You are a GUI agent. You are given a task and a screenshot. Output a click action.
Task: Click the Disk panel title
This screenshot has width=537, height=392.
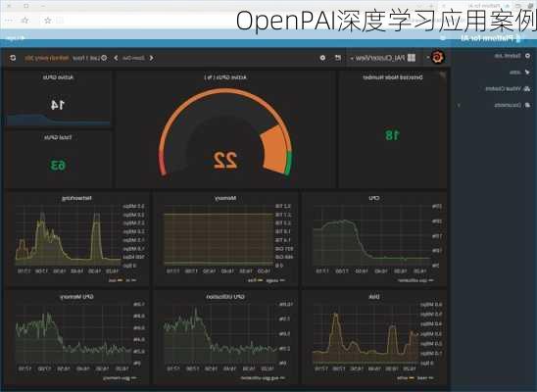pyautogui.click(x=374, y=297)
